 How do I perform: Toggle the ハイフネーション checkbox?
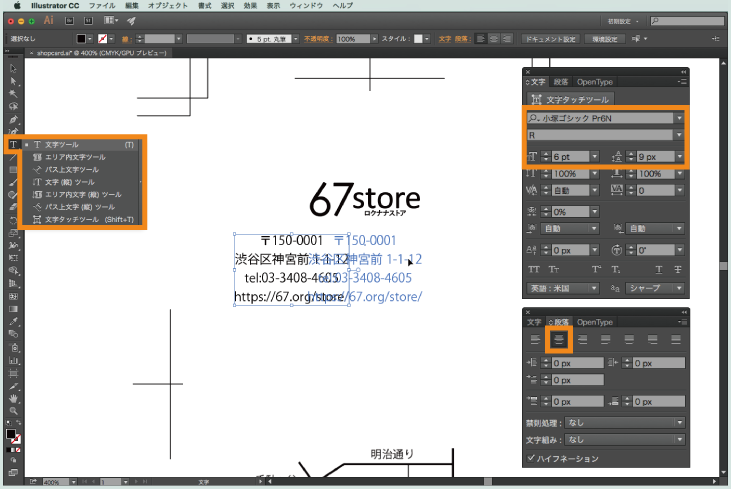pos(531,458)
